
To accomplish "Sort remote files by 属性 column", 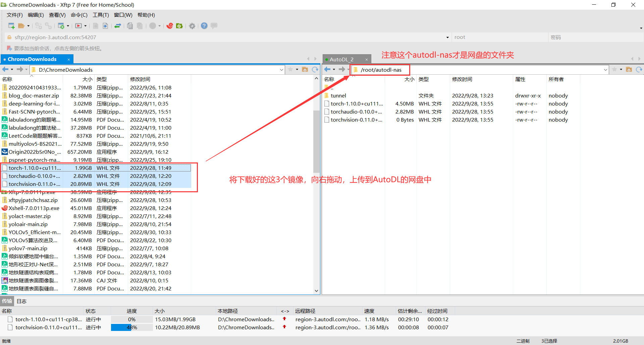I will pos(530,79).
